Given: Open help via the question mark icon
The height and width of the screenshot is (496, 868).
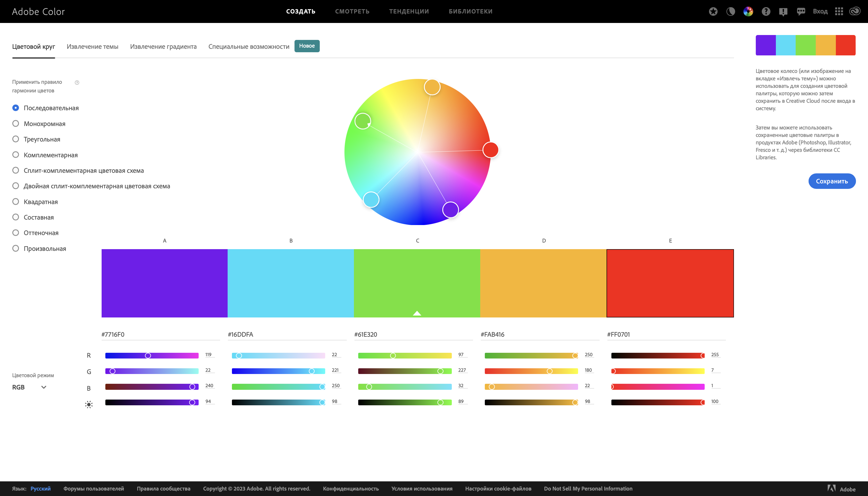Looking at the screenshot, I should [x=766, y=11].
